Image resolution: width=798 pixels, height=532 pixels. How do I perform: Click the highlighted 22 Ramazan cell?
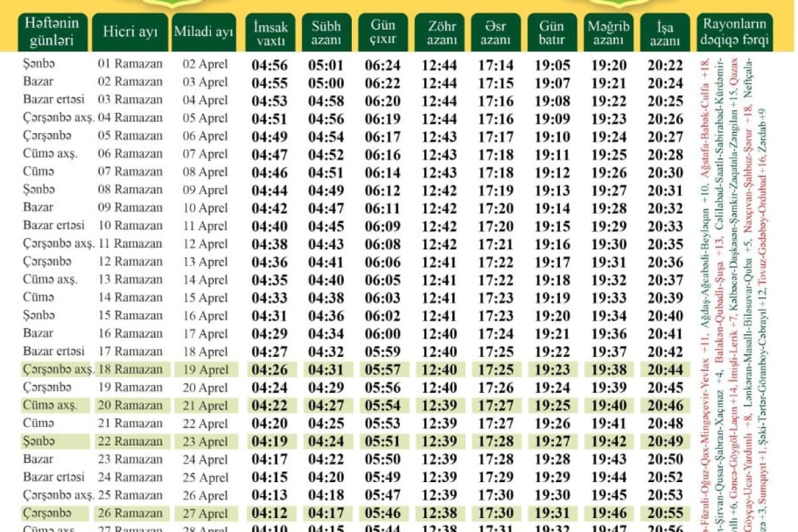coord(130,442)
